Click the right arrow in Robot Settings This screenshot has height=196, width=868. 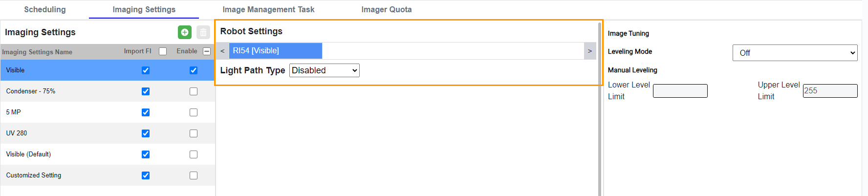[590, 51]
